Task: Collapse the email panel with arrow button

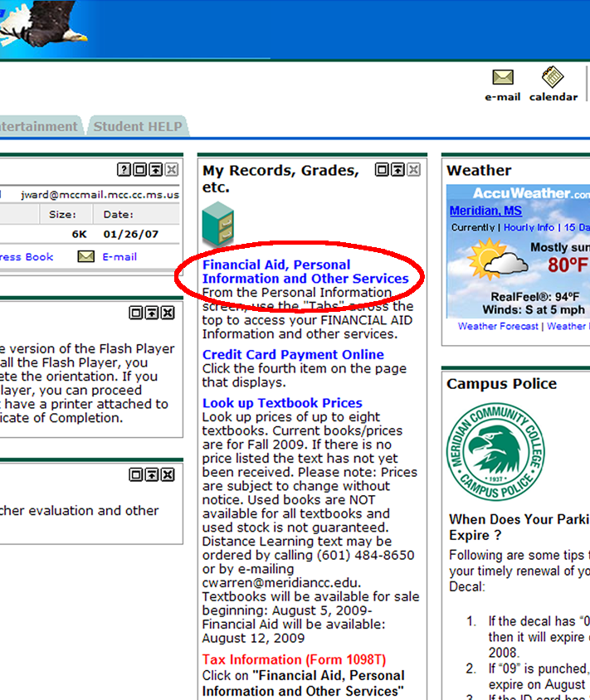Action: point(155,170)
